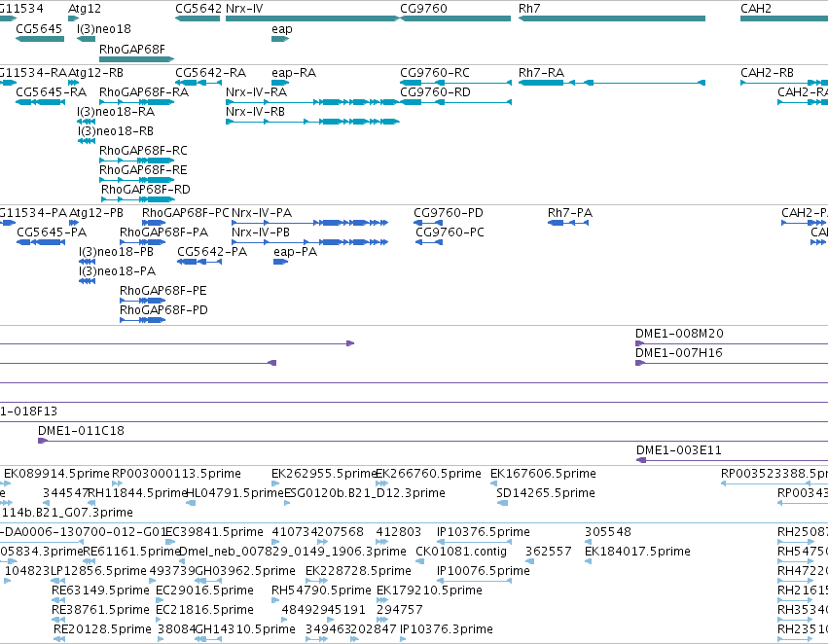Click transcript RhoGAP68F-RD label
The width and height of the screenshot is (828, 644).
pos(146,190)
